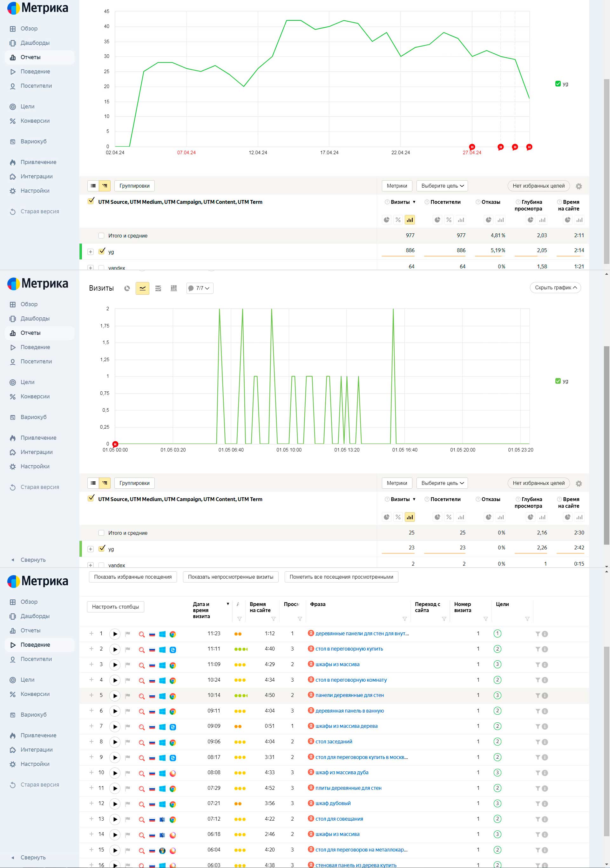Switch Визиты chart to pie view
This screenshot has height=868, width=610.
click(x=127, y=288)
